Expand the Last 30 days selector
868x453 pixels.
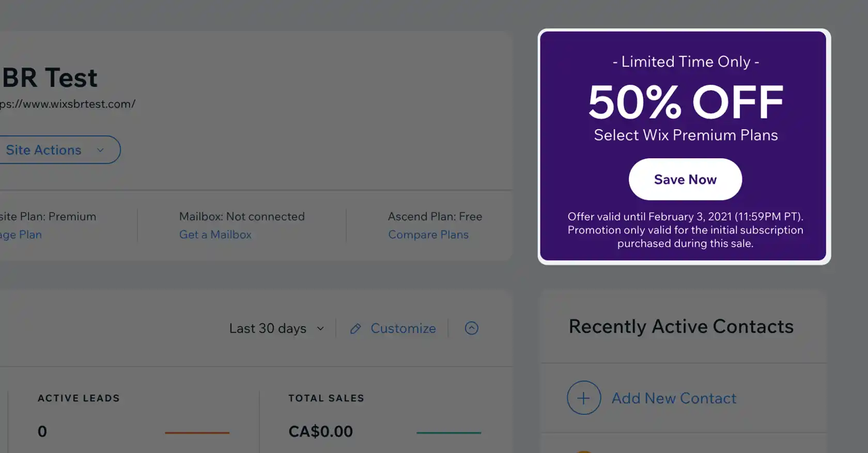276,328
